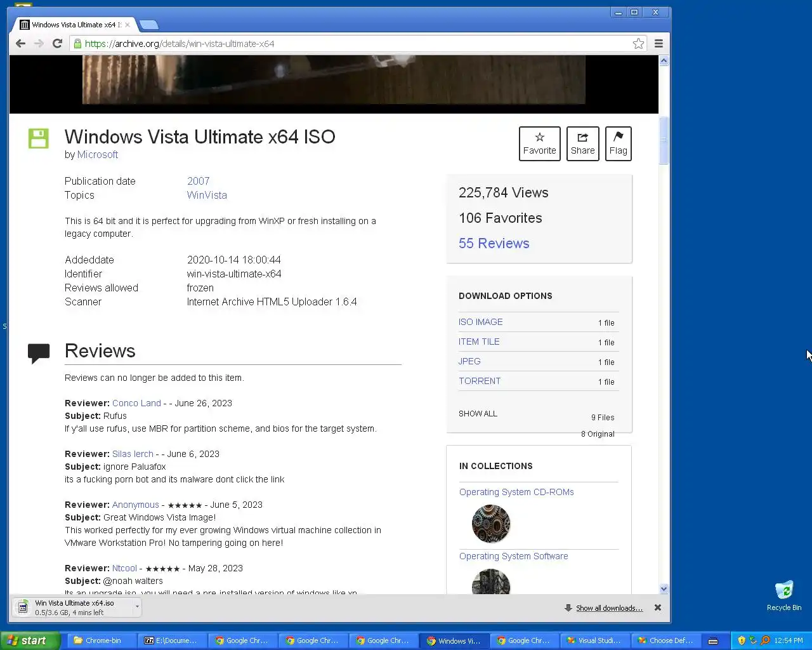Download via the TORRENT option

[480, 381]
